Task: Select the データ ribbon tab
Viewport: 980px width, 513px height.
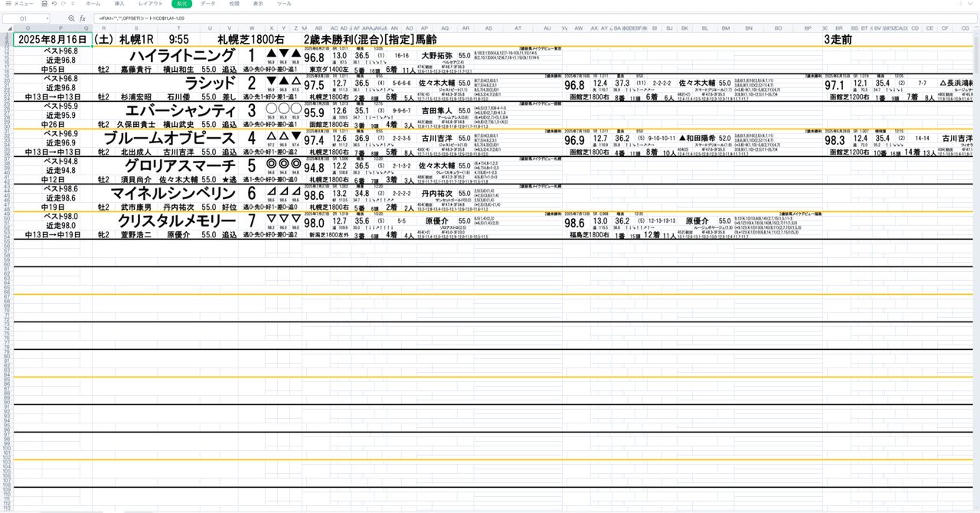Action: point(207,4)
